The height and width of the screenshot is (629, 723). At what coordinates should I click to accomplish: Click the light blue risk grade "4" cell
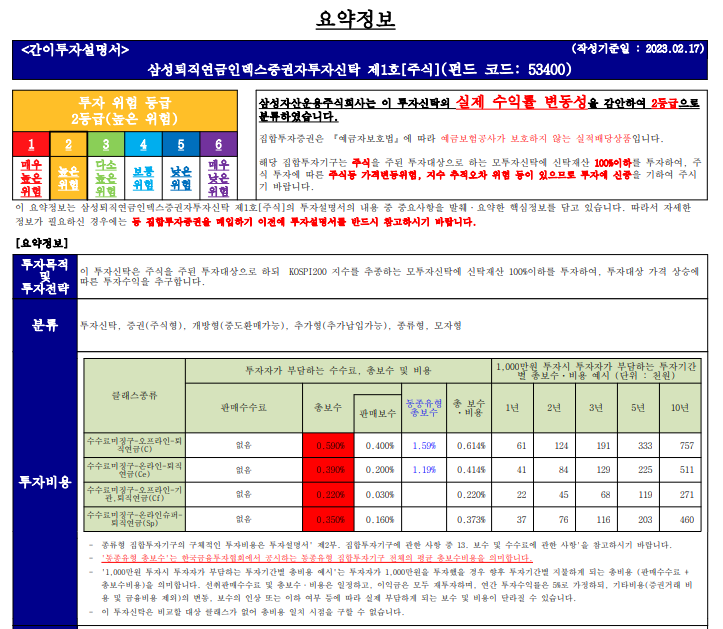point(143,144)
